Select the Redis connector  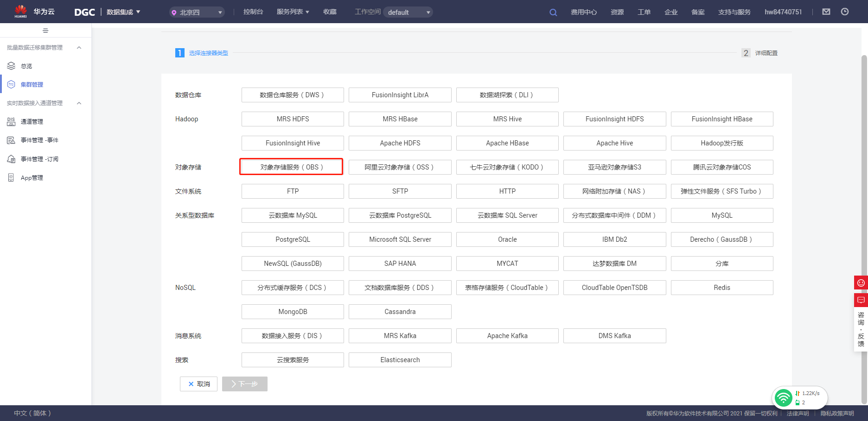pos(722,288)
